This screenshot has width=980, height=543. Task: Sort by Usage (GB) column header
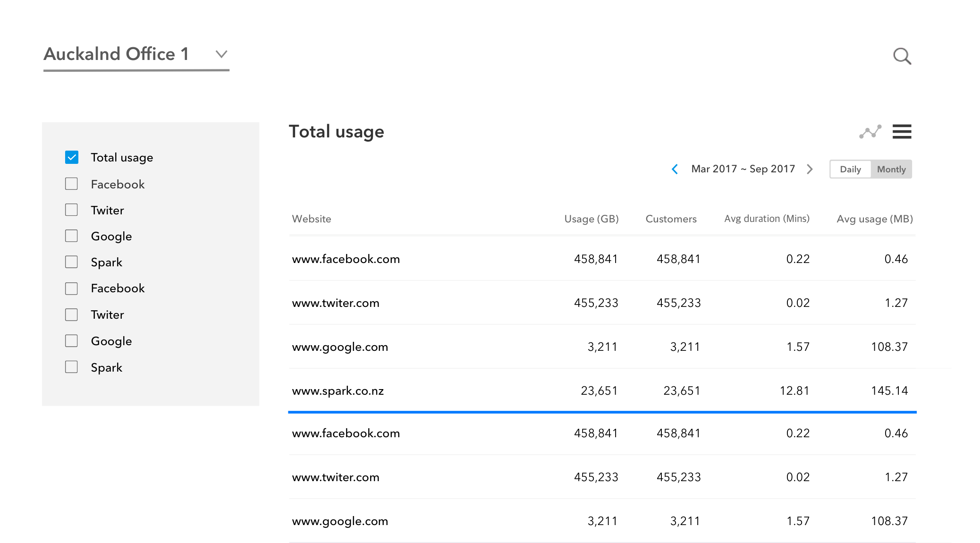click(x=591, y=219)
